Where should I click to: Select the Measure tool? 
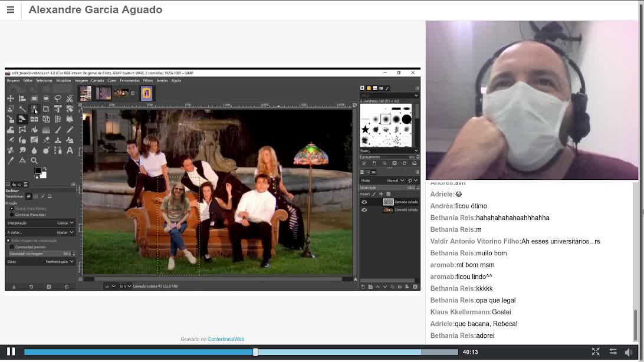[22, 160]
